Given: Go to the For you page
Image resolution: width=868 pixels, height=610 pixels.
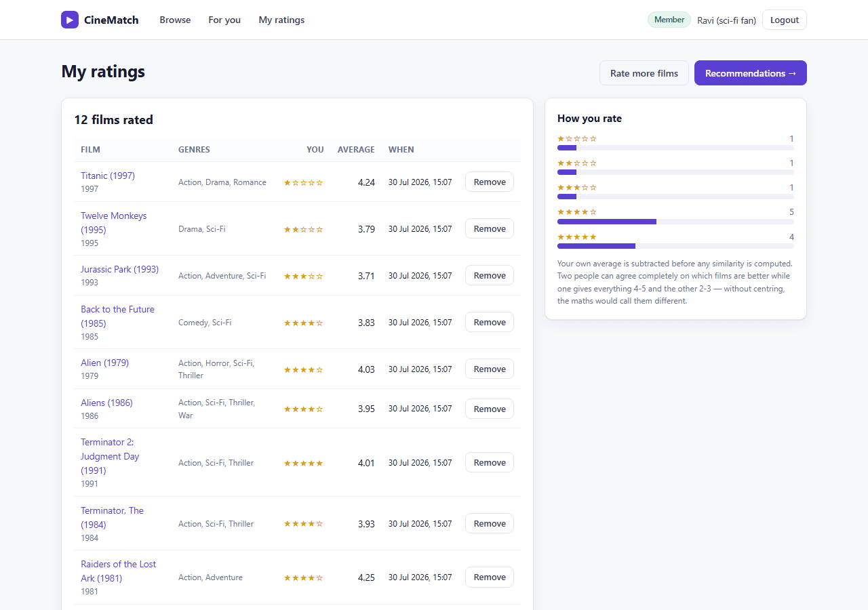Looking at the screenshot, I should pos(224,20).
